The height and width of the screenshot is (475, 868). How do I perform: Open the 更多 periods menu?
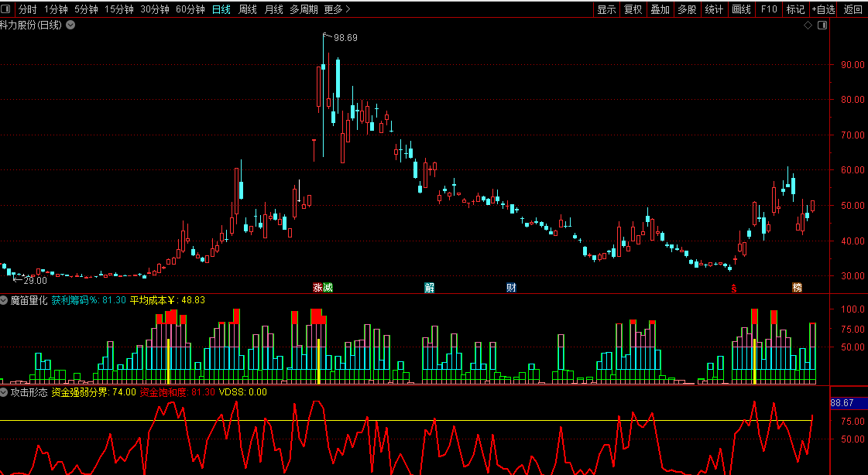click(337, 9)
